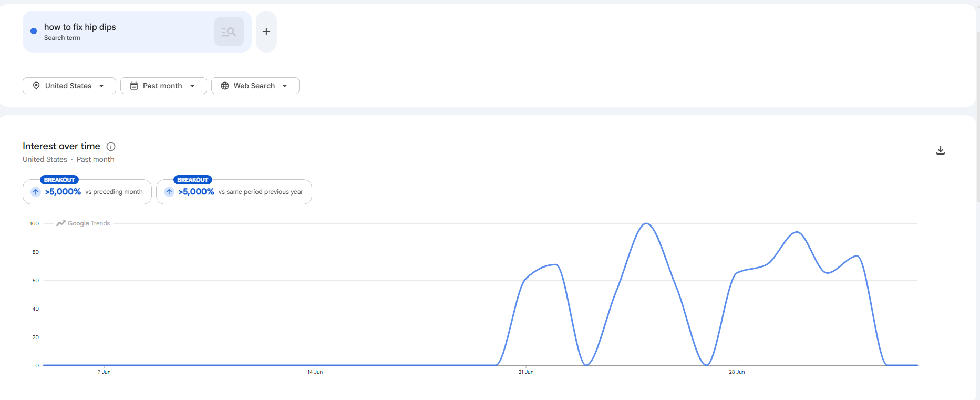Image resolution: width=980 pixels, height=400 pixels.
Task: Download the Interest over time CSV
Action: pos(941,150)
